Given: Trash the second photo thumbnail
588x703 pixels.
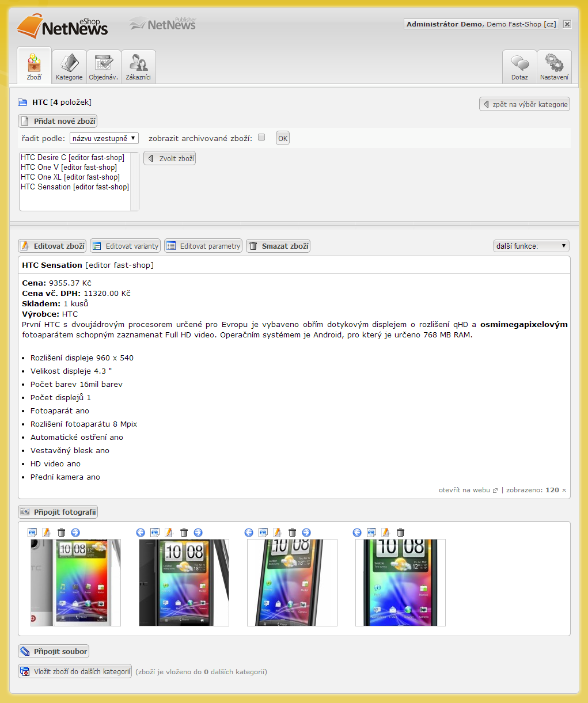Looking at the screenshot, I should [x=184, y=533].
